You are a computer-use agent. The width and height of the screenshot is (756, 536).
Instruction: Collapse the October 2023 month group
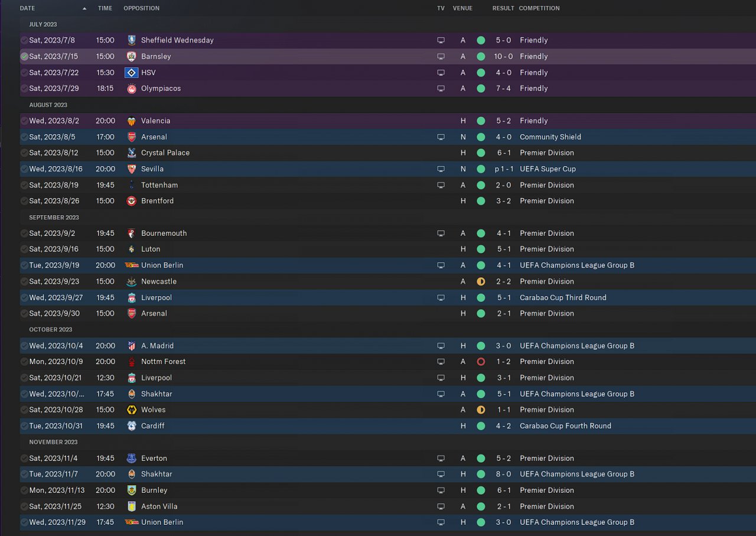(51, 330)
